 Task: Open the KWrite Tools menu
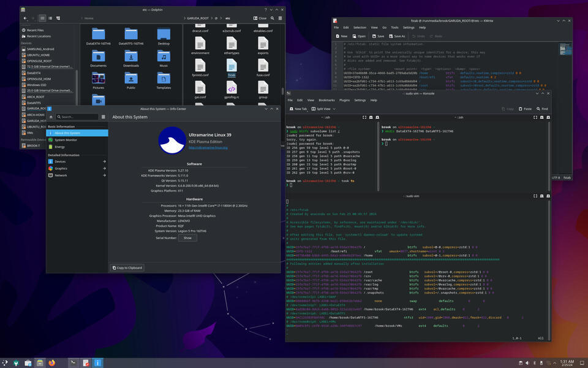[394, 28]
